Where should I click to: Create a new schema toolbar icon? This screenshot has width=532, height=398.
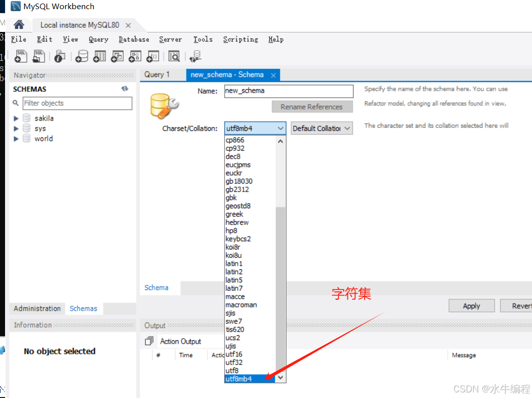click(x=82, y=56)
